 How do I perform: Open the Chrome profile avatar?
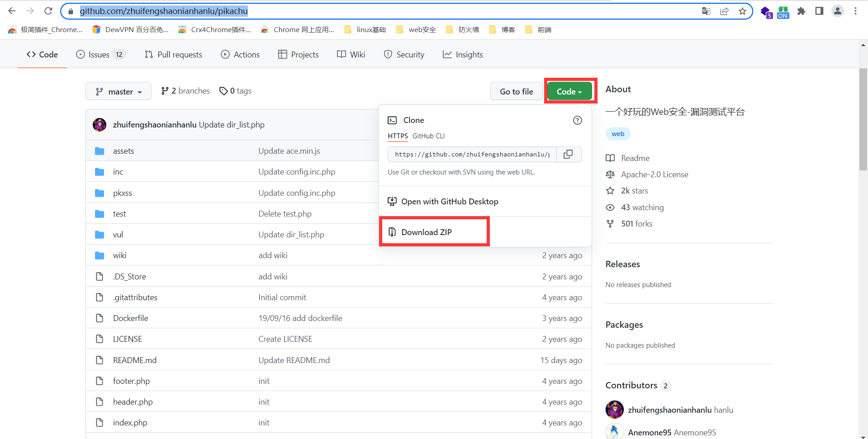click(838, 11)
